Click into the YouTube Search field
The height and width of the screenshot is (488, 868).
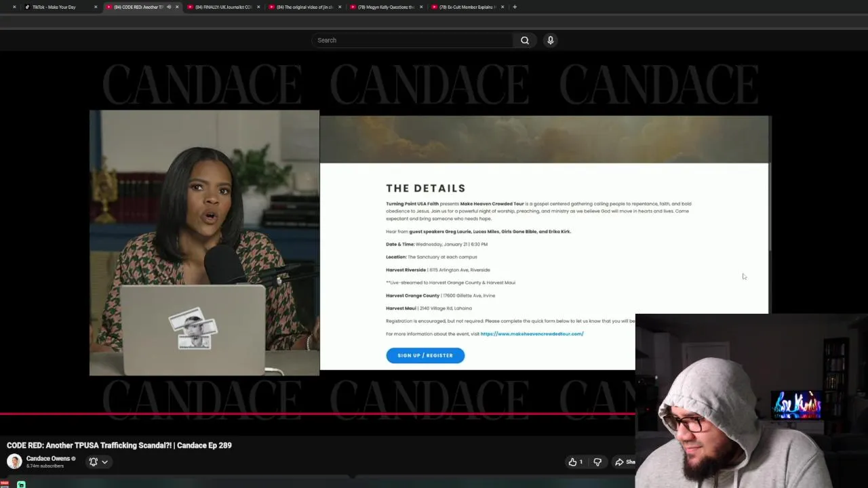412,40
